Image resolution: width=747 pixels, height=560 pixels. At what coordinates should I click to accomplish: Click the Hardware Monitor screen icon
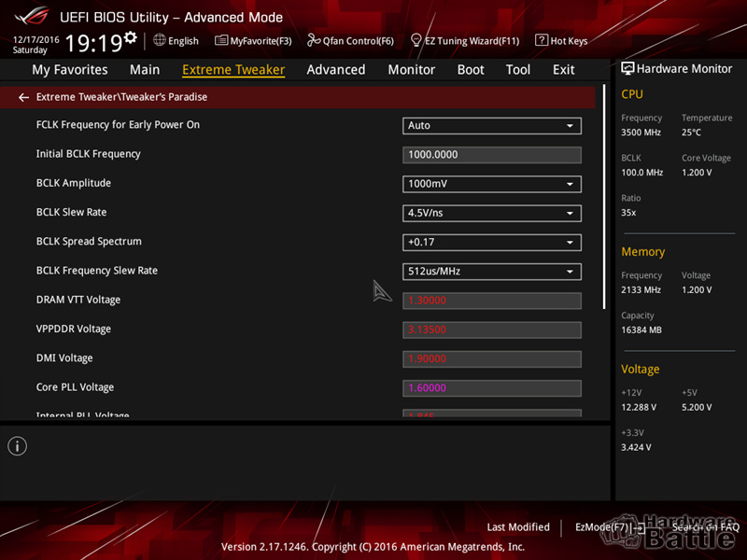point(627,68)
